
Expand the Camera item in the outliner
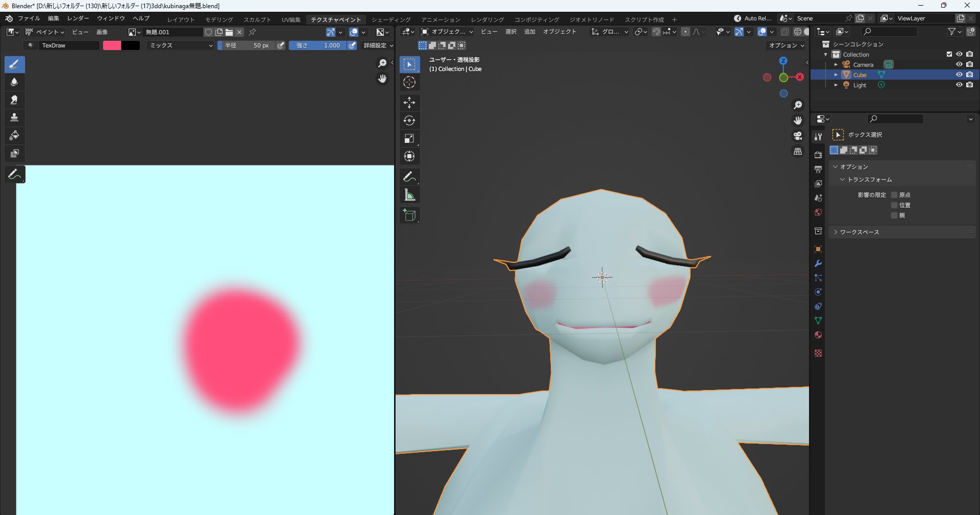pyautogui.click(x=836, y=65)
